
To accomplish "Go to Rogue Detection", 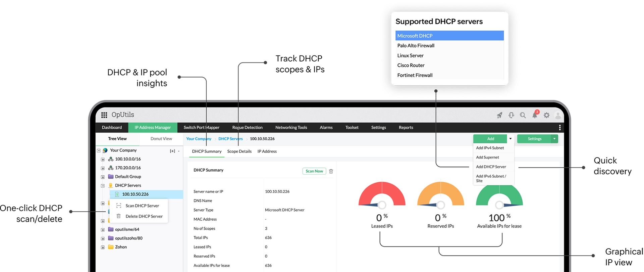I will click(x=248, y=128).
